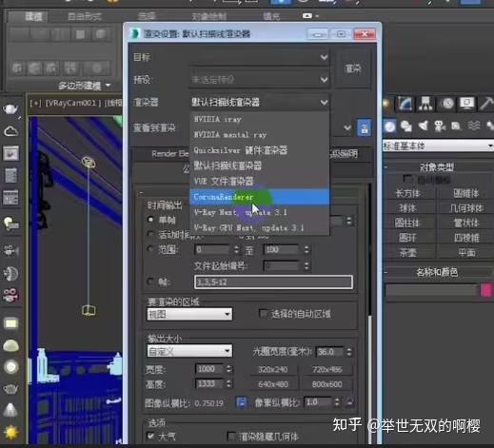Toggle the 大气 checkbox
This screenshot has height=448, width=494.
151,436
